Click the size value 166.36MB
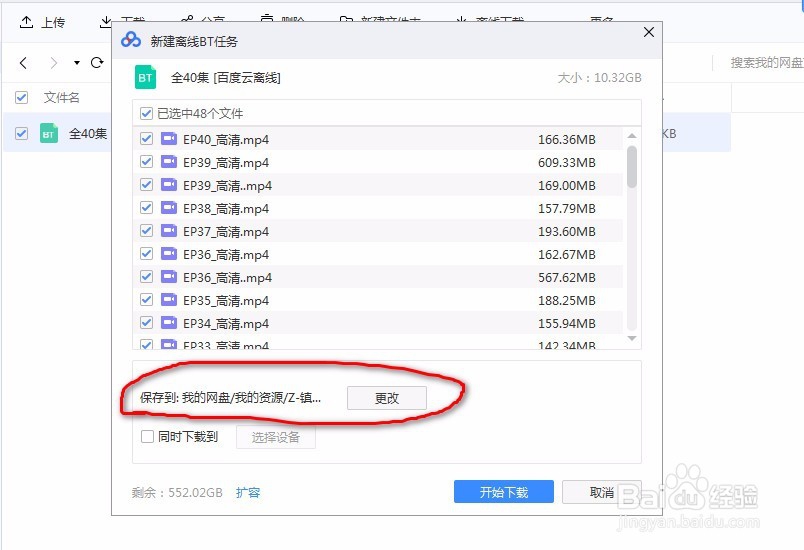Screen dimensions: 804x550 point(567,139)
